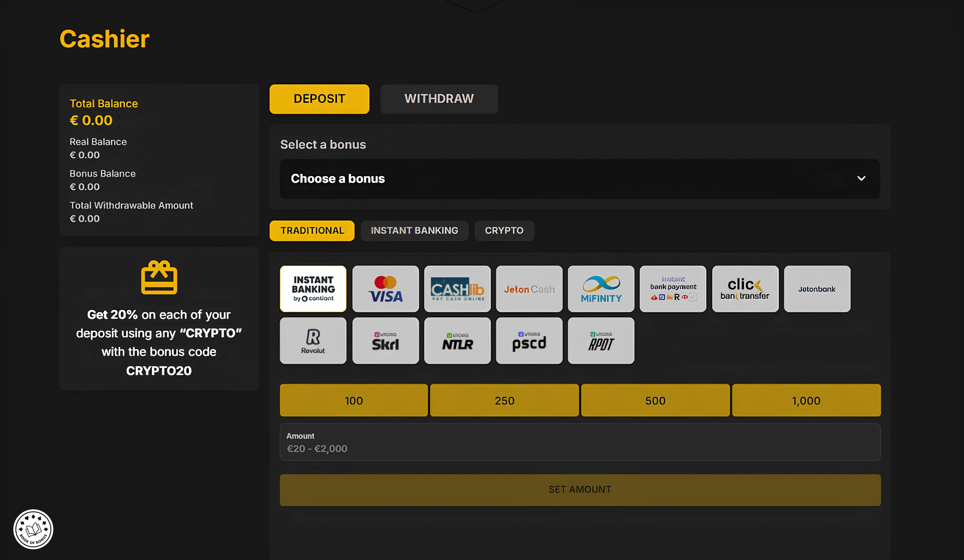The width and height of the screenshot is (964, 560).
Task: Click the gift box bonus icon
Action: [x=159, y=278]
